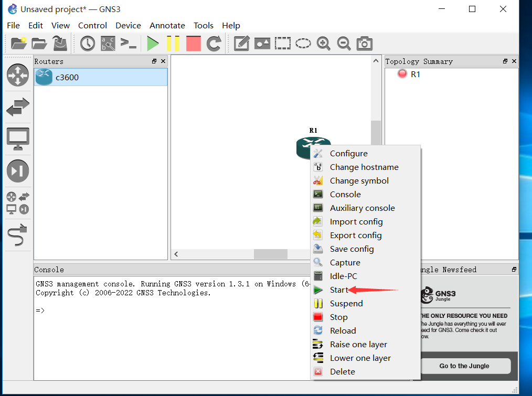This screenshot has height=396, width=532.
Task: Open the Tools menu
Action: coord(203,26)
